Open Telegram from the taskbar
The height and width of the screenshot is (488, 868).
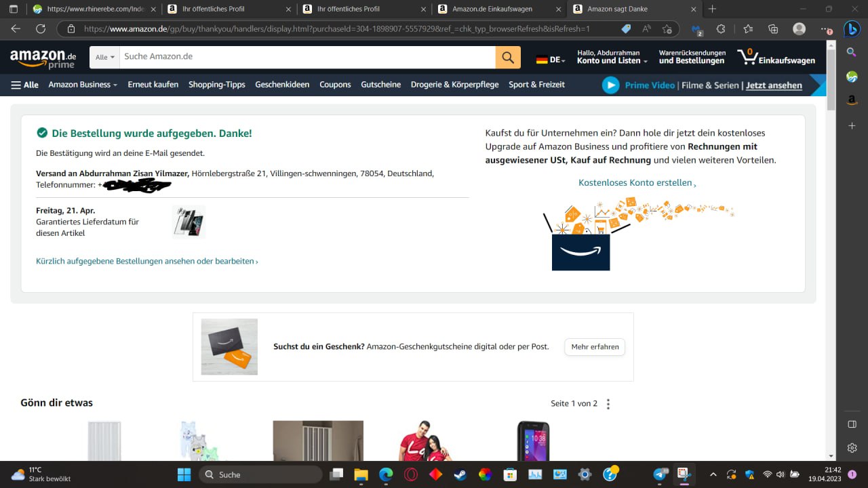[x=660, y=474]
